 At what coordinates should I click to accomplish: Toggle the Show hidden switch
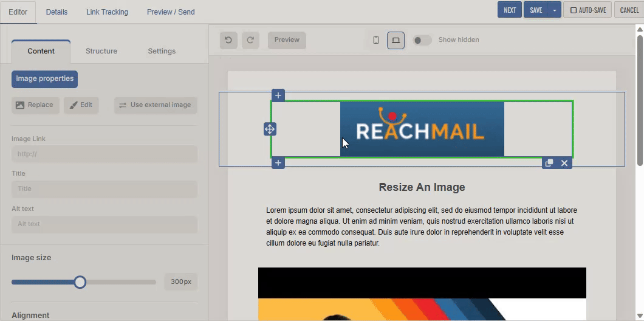tap(422, 40)
